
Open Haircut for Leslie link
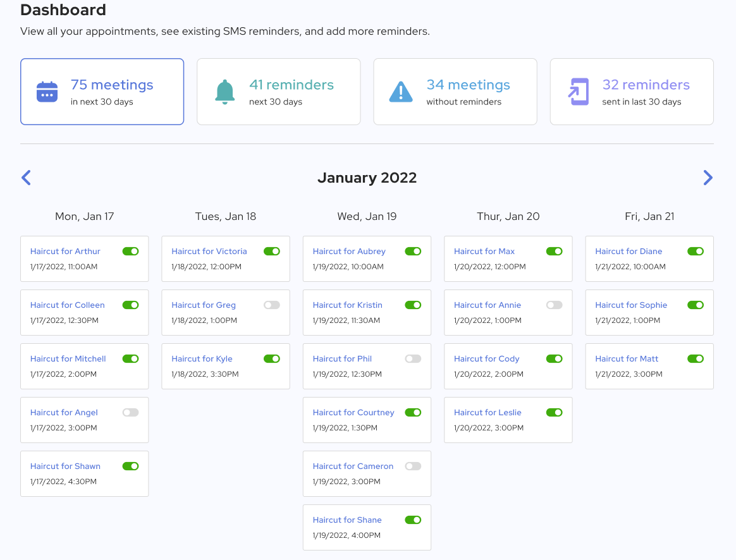[488, 412]
